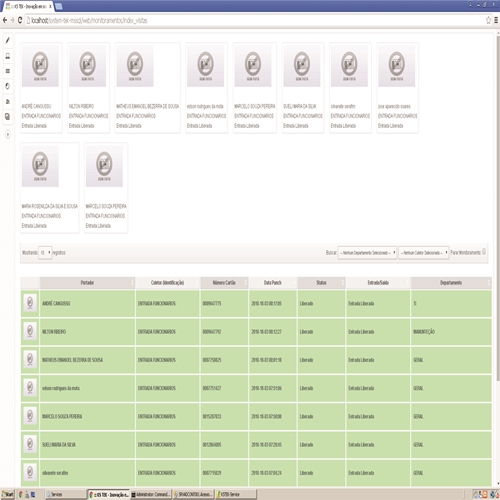Open the Nenhum Departamento Selecionado dropdown
The image size is (500, 500).
[x=367, y=253]
